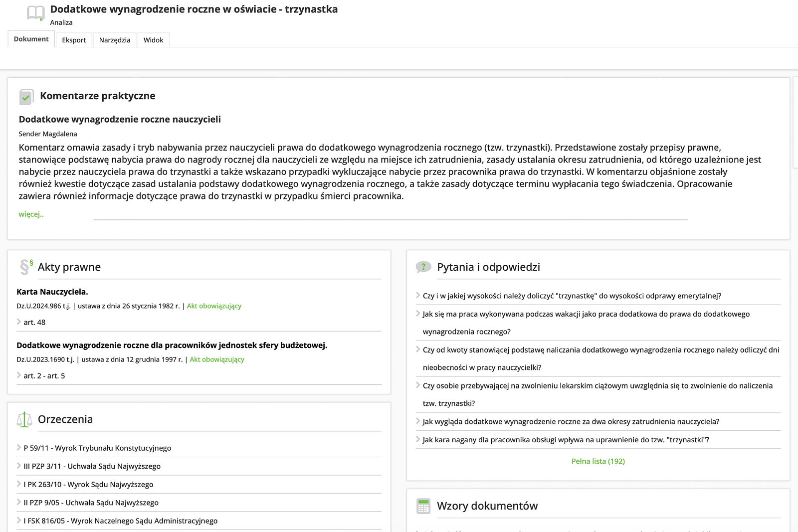Click the 'więcej..' link
This screenshot has width=798, height=532.
point(31,214)
